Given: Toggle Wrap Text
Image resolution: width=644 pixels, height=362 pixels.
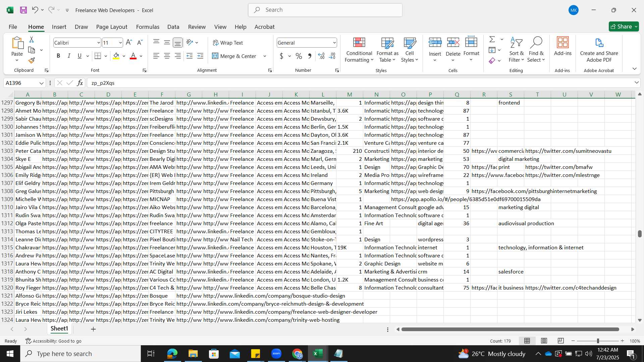Looking at the screenshot, I should [228, 43].
